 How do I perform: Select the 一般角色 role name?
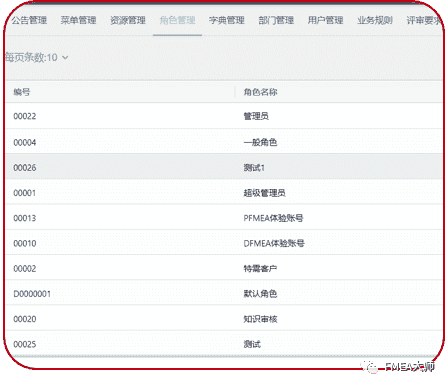pos(260,142)
